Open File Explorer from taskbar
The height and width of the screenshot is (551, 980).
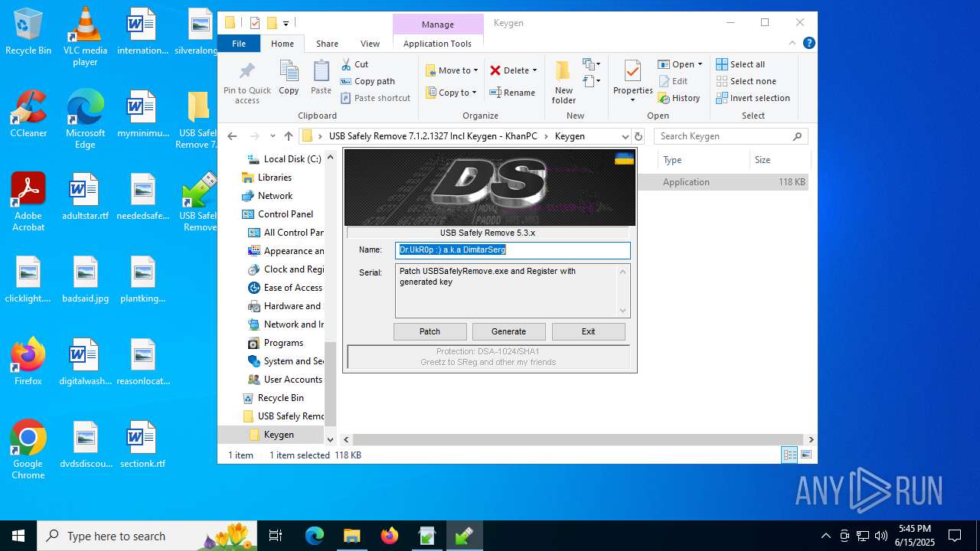(351, 536)
